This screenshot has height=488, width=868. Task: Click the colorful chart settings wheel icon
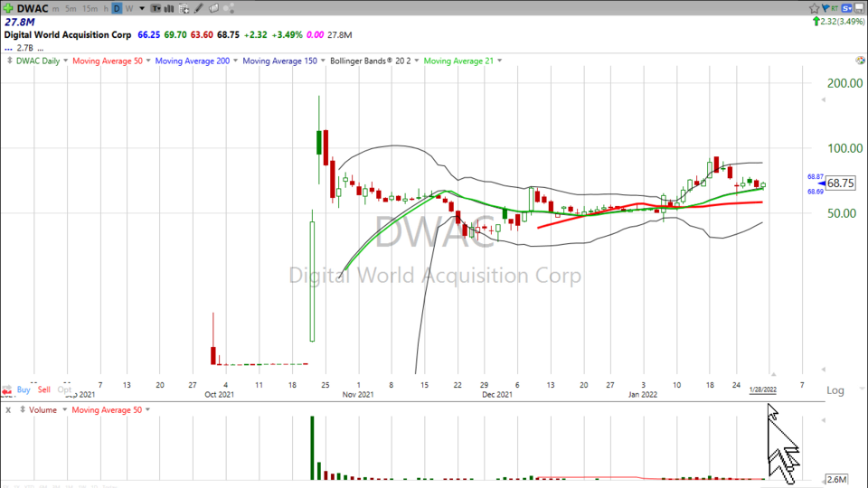coord(860,61)
